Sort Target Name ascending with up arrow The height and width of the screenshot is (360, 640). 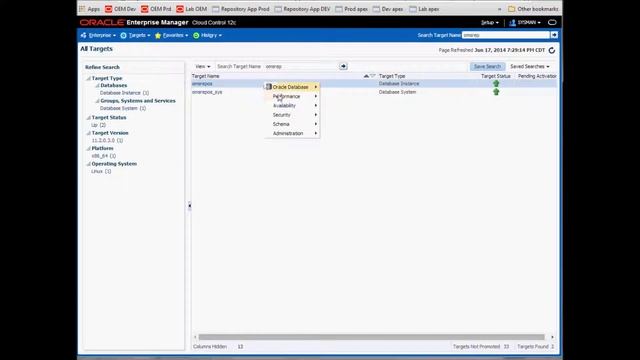[366, 76]
